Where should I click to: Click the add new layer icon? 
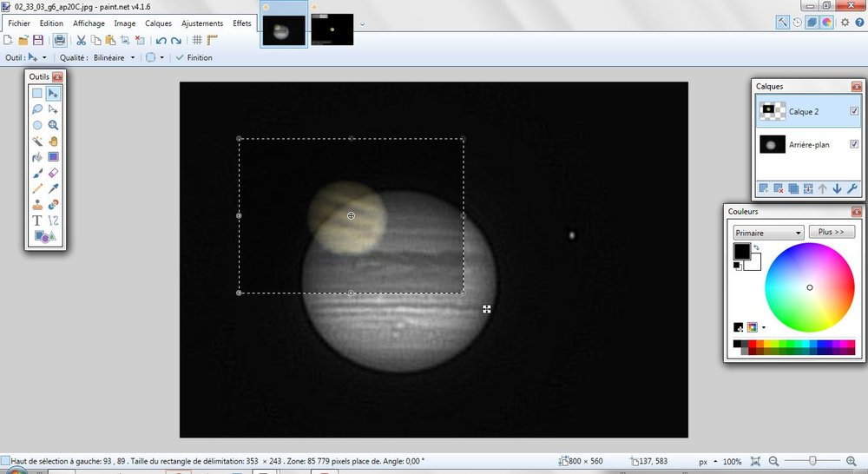coord(763,189)
